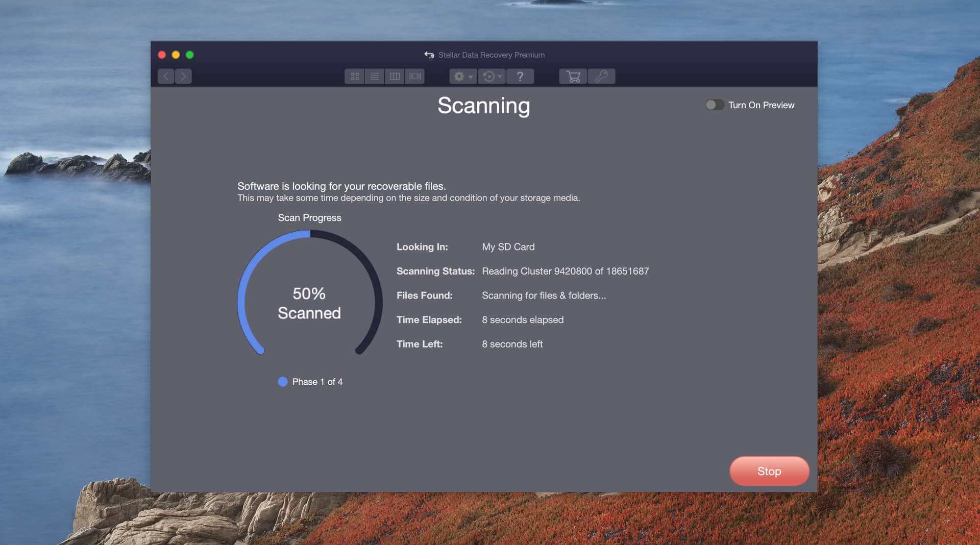Switch to cover flow view

pyautogui.click(x=415, y=77)
